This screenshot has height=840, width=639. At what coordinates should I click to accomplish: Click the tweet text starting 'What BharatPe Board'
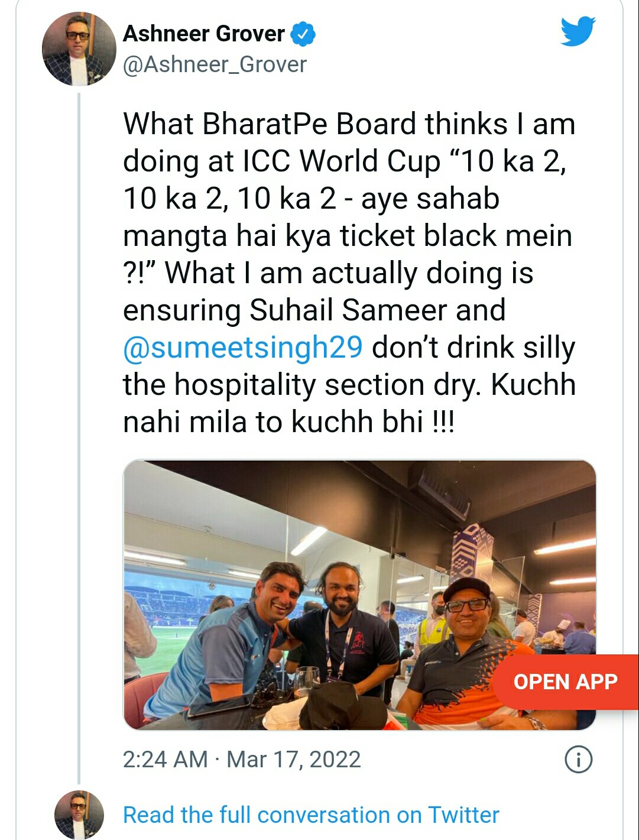[x=349, y=273]
